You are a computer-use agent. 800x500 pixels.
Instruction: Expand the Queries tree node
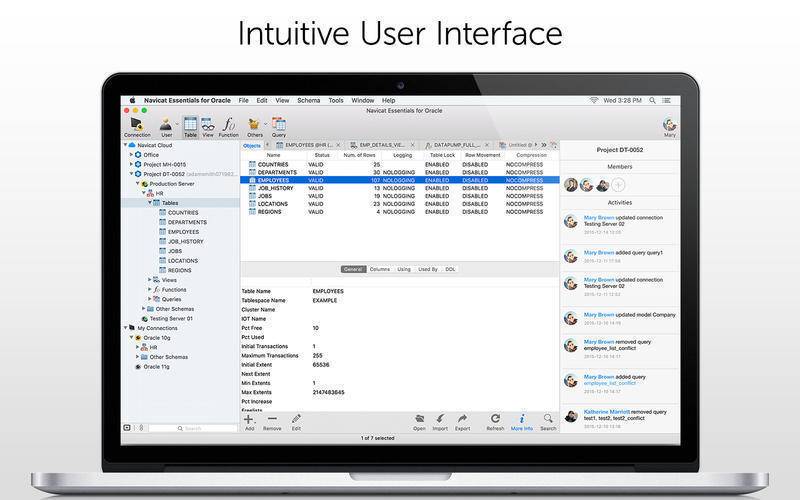pyautogui.click(x=149, y=299)
